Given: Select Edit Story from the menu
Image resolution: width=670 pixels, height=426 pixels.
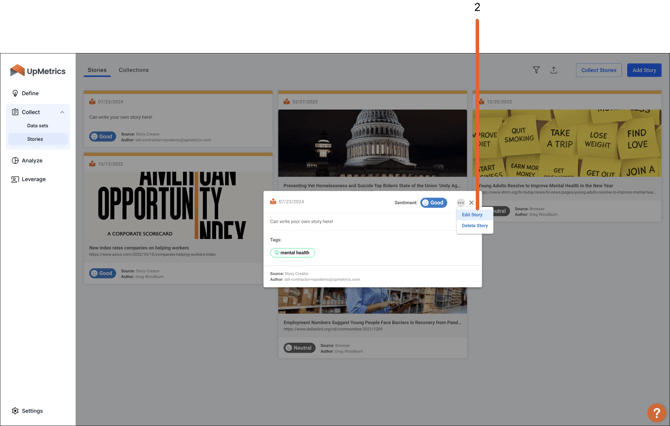Looking at the screenshot, I should 472,215.
